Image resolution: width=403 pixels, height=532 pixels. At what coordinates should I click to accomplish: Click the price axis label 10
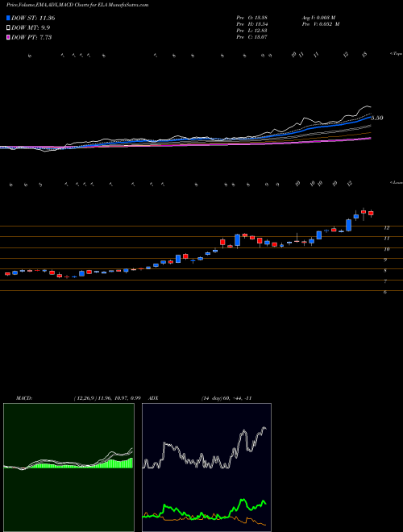[386, 249]
